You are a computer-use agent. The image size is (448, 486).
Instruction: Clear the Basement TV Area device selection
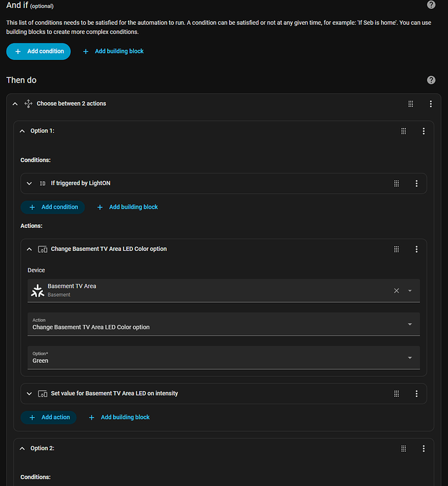[396, 290]
